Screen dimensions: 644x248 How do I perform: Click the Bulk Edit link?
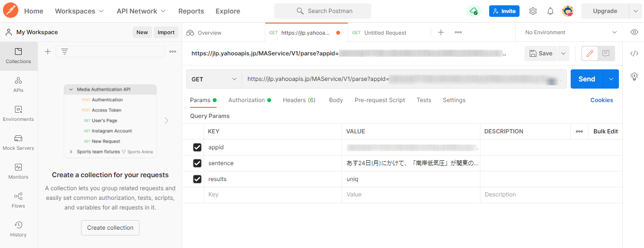605,131
